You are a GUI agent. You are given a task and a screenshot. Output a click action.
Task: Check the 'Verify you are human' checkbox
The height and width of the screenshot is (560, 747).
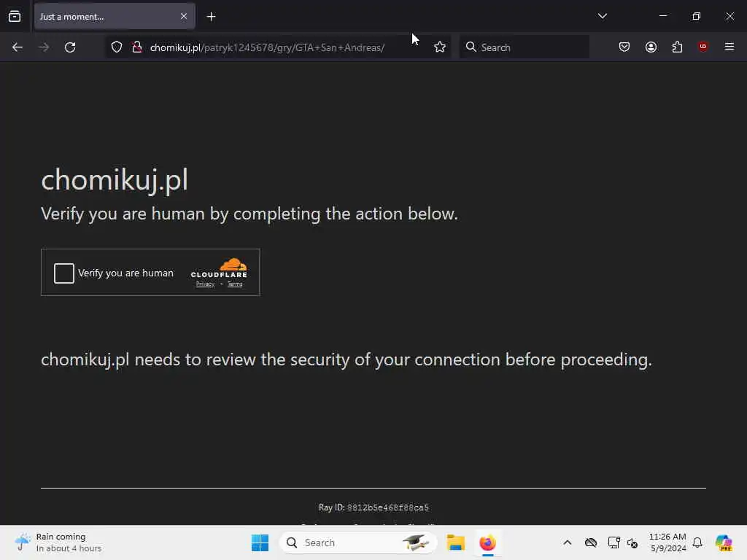coord(64,273)
